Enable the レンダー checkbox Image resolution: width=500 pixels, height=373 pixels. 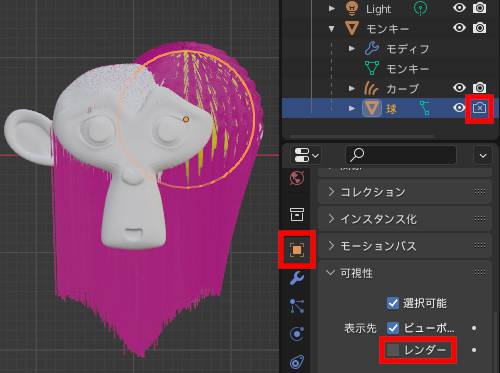pyautogui.click(x=393, y=350)
